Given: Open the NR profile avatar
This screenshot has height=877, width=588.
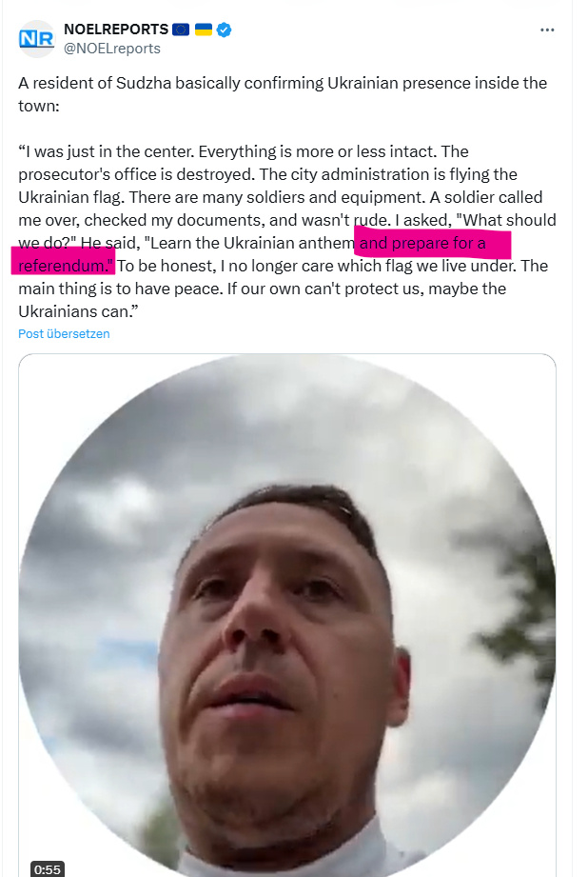Looking at the screenshot, I should [x=37, y=39].
